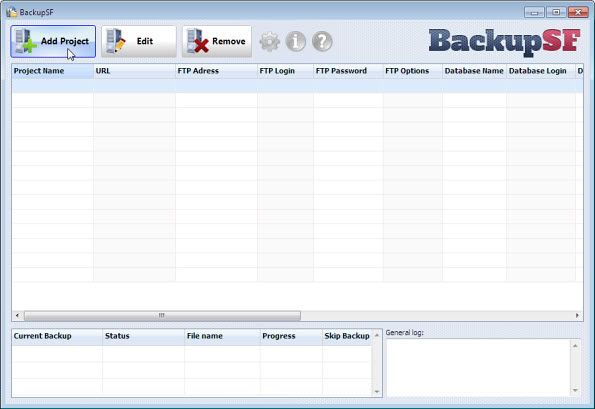Image resolution: width=595 pixels, height=409 pixels.
Task: Open help via question mark icon
Action: click(x=322, y=41)
